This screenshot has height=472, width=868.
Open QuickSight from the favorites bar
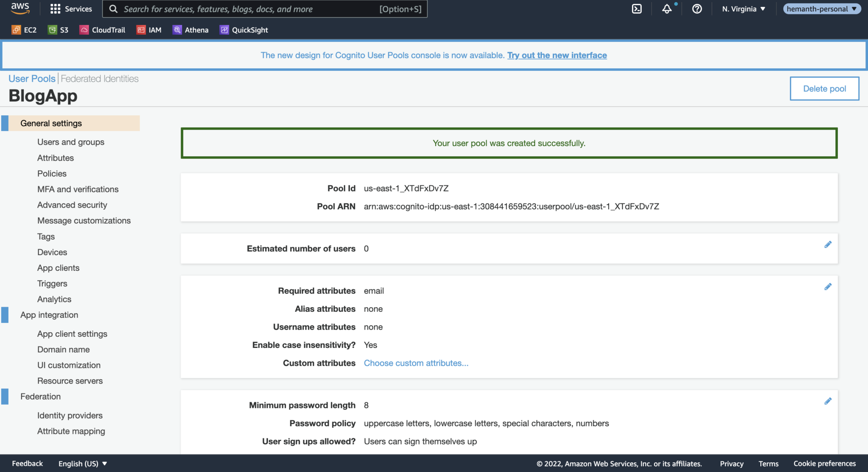click(x=243, y=30)
